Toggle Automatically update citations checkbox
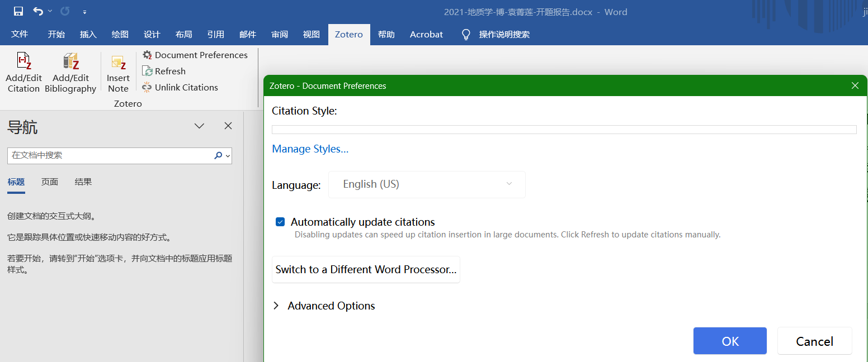This screenshot has width=868, height=362. point(281,222)
